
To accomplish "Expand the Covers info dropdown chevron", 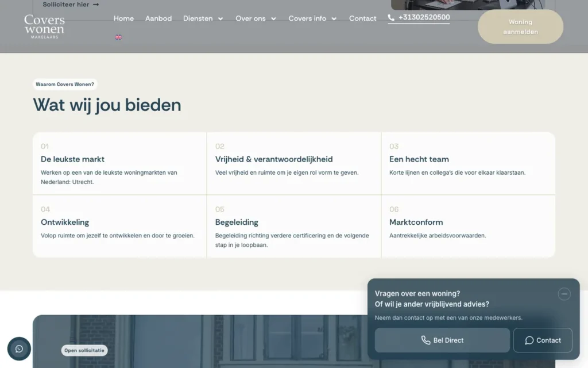I will click(x=334, y=19).
